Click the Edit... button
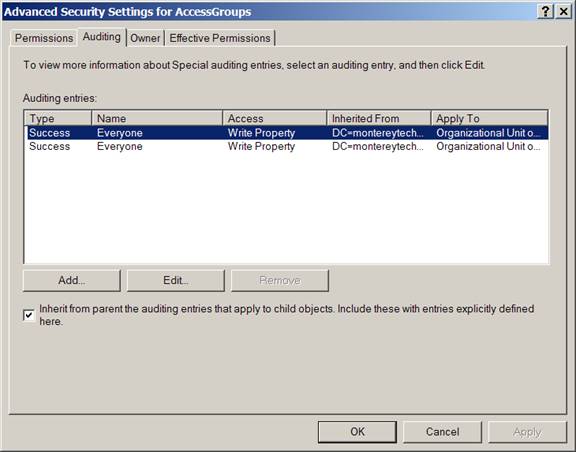This screenshot has height=452, width=576. (176, 280)
